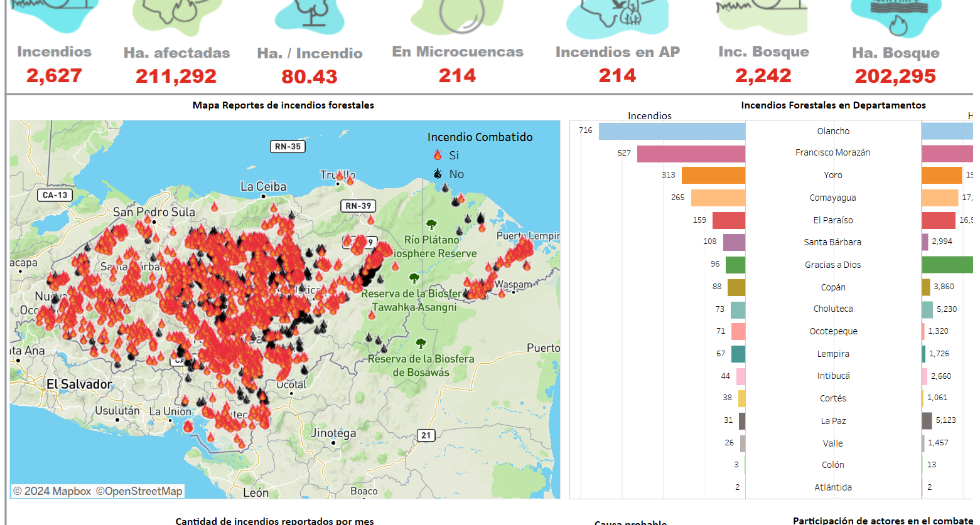Image resolution: width=980 pixels, height=525 pixels.
Task: Click 'Mapa Reportes de incendios forestales' title
Action: pyautogui.click(x=283, y=105)
